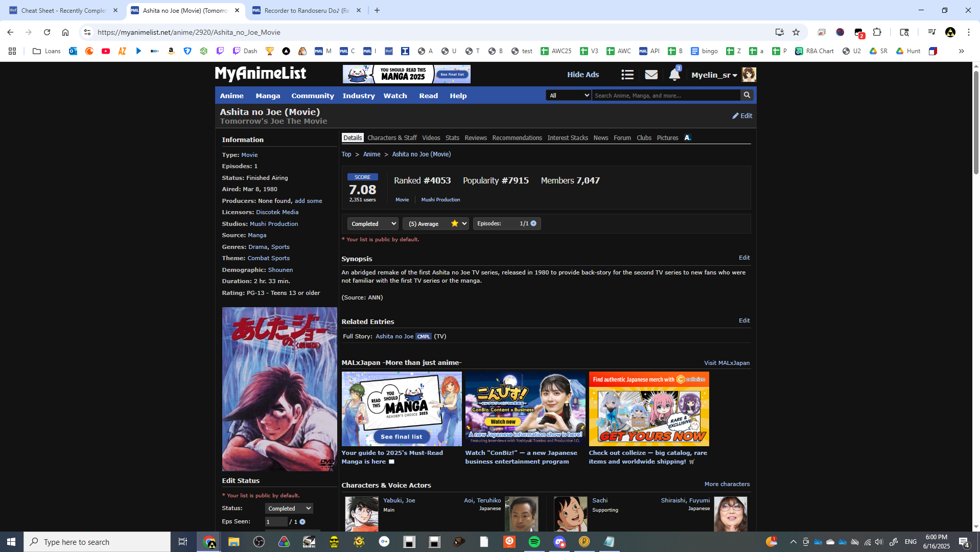Open the Completed watch status dropdown
This screenshot has width=980, height=552.
372,224
